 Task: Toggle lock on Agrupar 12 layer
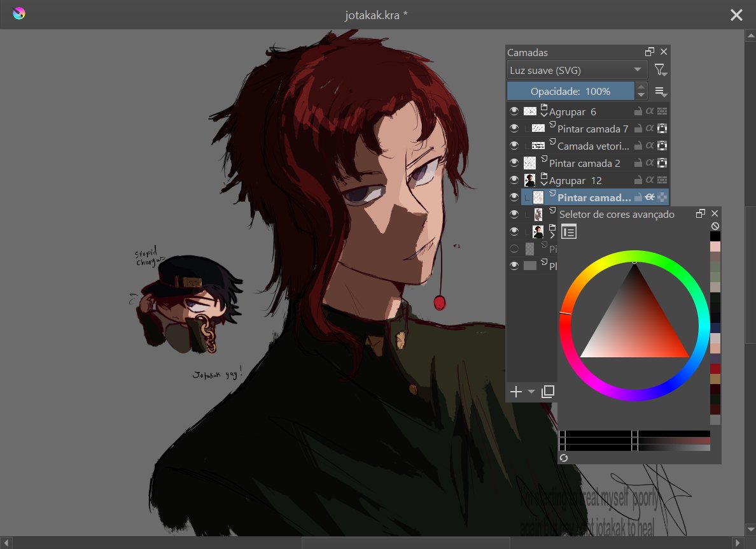pos(638,180)
